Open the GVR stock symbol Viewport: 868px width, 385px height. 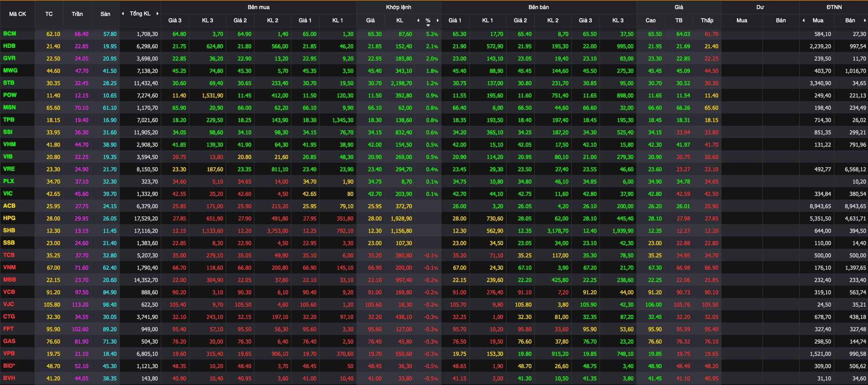click(9, 58)
